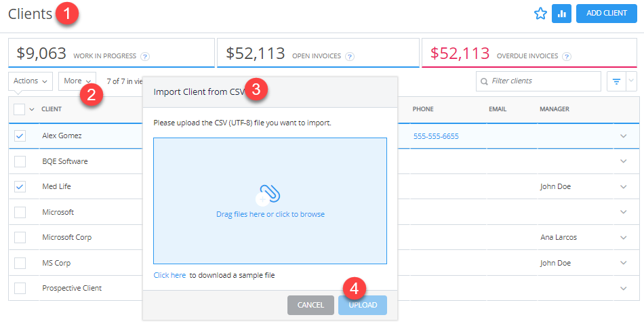Expand the Alex Gomez row chevron

pos(624,136)
